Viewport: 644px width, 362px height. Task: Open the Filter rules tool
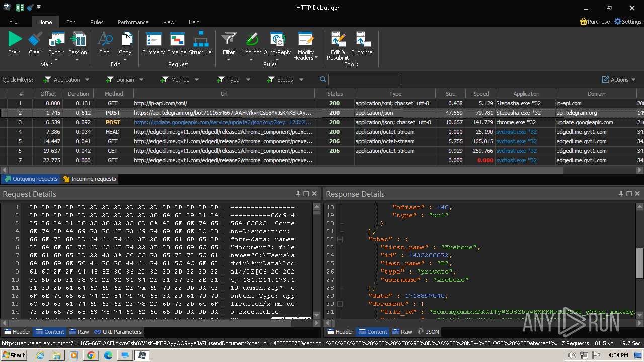tap(229, 46)
